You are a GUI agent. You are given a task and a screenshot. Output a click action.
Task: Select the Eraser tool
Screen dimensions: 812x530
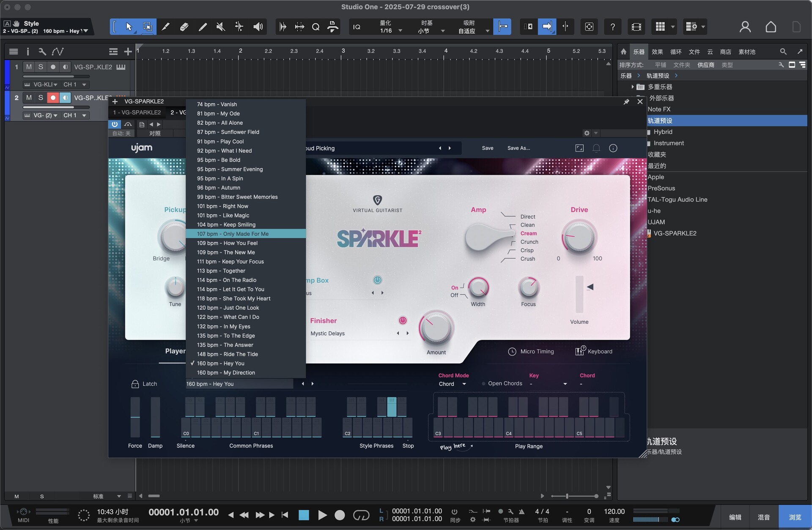184,27
